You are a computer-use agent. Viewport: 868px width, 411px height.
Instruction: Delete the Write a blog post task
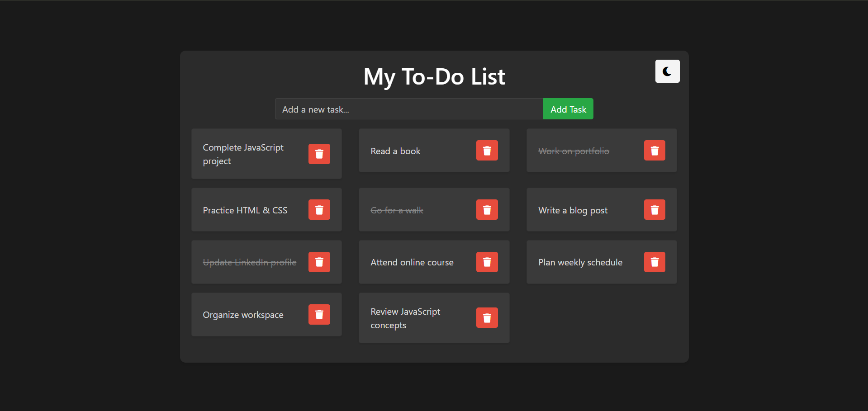[x=654, y=210]
